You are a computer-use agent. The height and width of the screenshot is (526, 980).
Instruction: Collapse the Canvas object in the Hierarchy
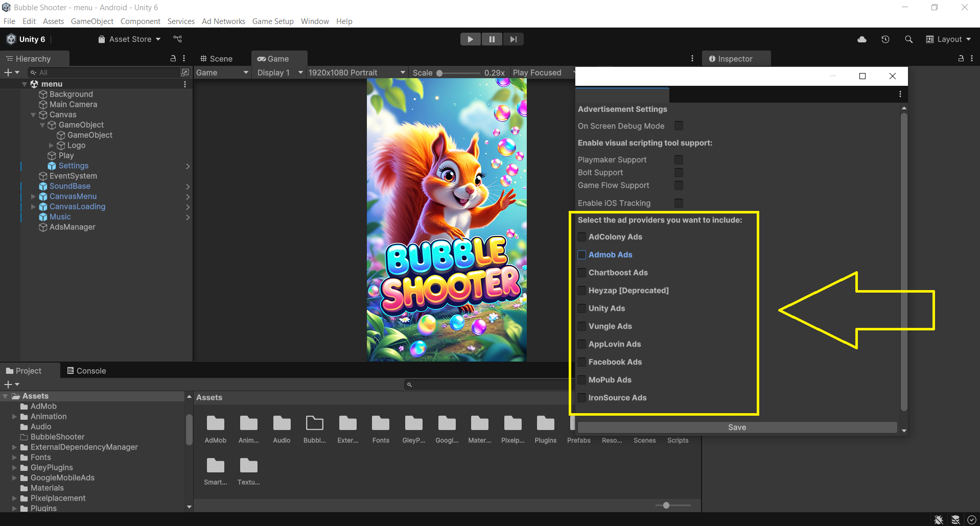[33, 114]
